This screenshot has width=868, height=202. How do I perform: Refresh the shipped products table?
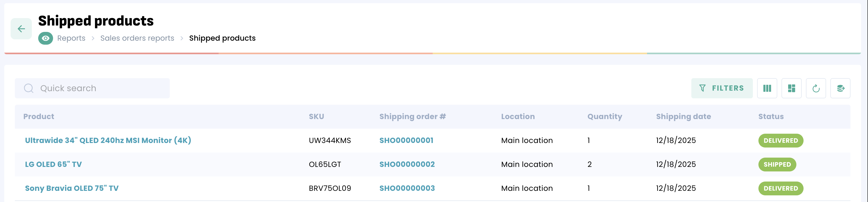816,88
